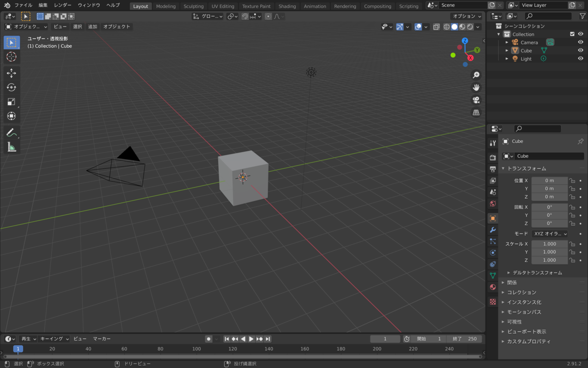Open the Object Constraints properties tab
Image resolution: width=588 pixels, height=368 pixels.
coord(493,264)
